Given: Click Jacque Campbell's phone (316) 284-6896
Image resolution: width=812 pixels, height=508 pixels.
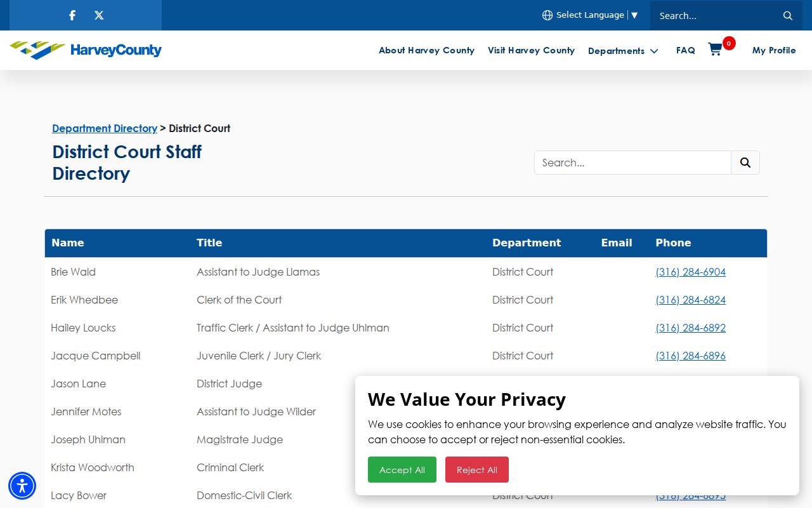Looking at the screenshot, I should point(691,356).
